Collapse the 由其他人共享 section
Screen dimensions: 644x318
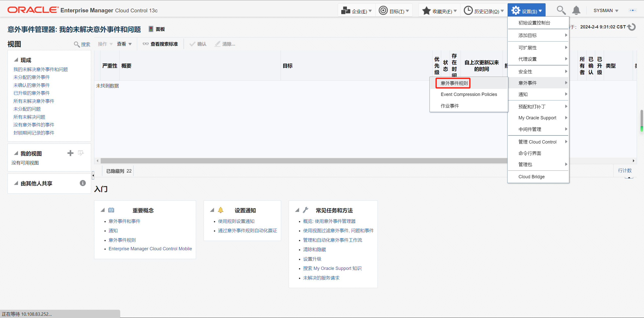click(x=16, y=183)
